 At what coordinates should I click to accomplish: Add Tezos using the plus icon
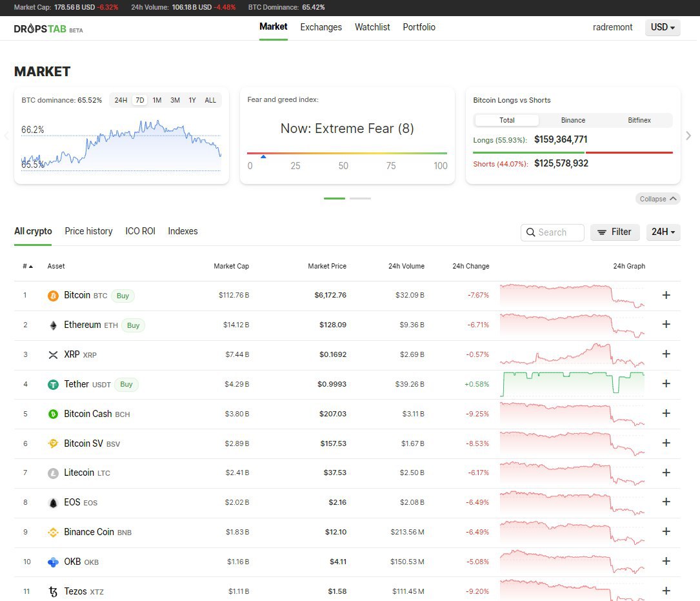666,591
